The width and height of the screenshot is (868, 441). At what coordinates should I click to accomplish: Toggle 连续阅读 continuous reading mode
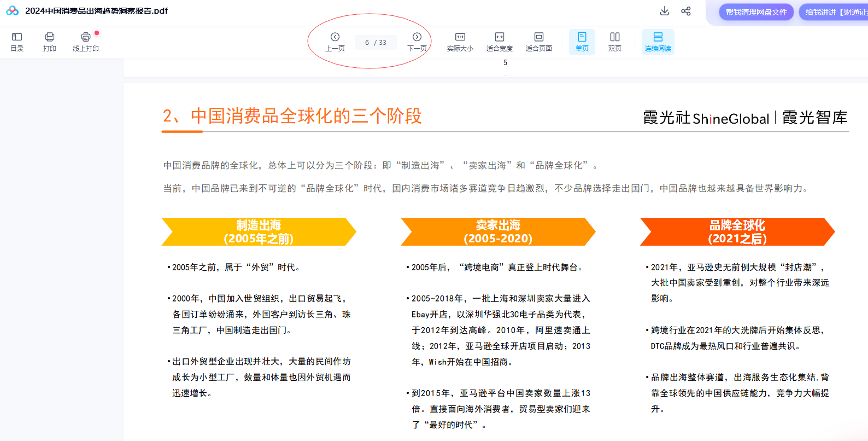click(x=658, y=42)
